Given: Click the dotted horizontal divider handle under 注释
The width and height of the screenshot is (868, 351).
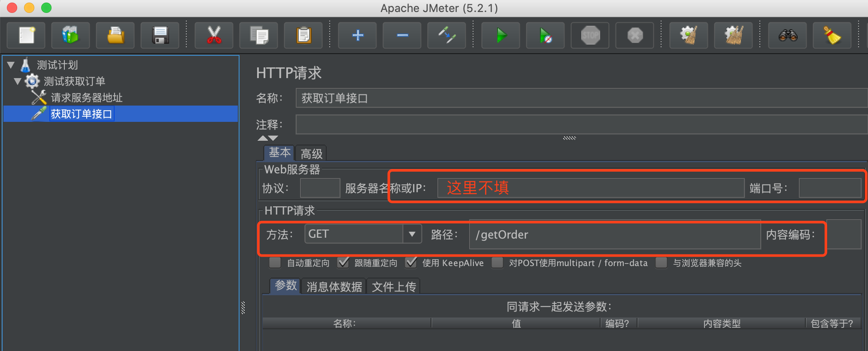Looking at the screenshot, I should [x=569, y=138].
